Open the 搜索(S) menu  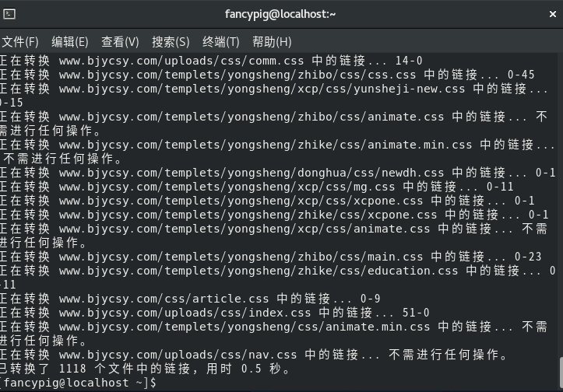(170, 42)
